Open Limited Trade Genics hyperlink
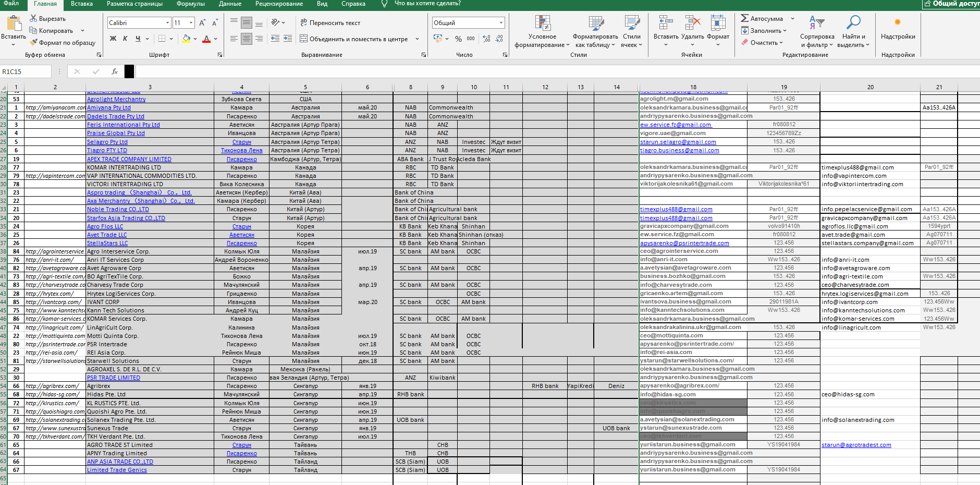Screen dimensions: 980x485 (117, 470)
